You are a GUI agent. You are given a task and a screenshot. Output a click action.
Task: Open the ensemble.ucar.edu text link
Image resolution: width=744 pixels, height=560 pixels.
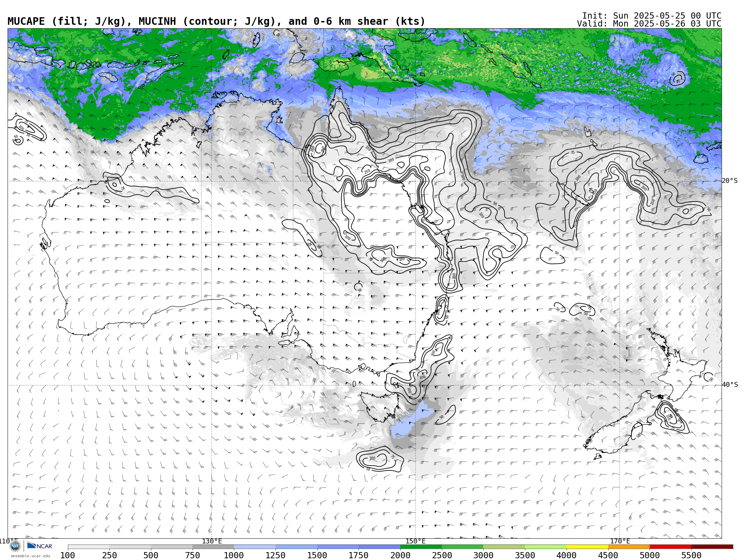30,556
